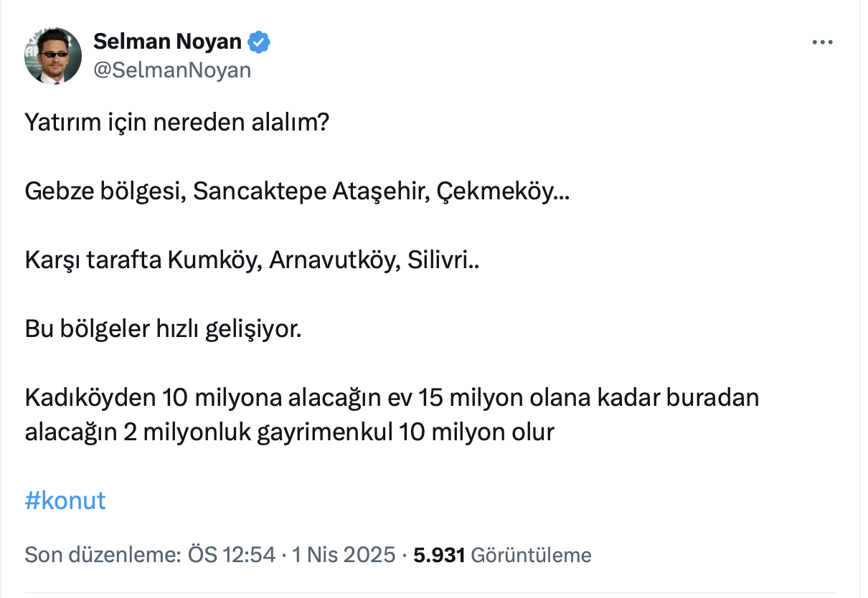Click the line starting Karşı tarafta Kumköy
The width and height of the screenshot is (868, 598).
point(253,260)
